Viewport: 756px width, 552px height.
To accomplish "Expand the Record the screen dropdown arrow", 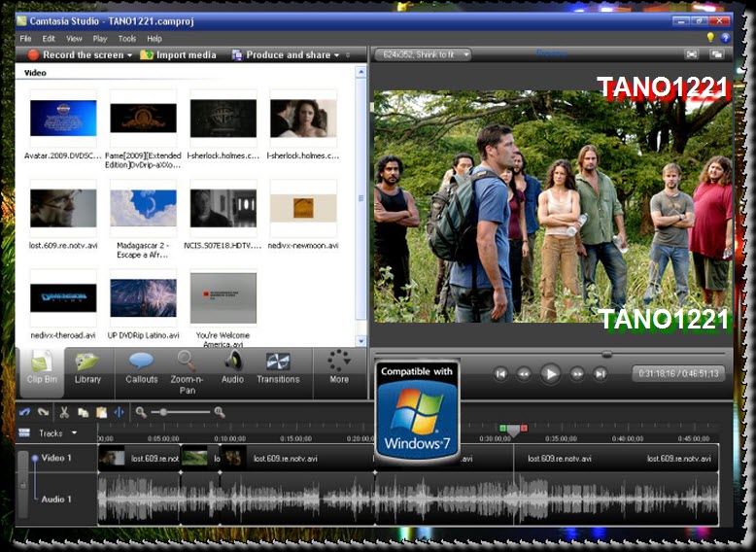I will (x=129, y=55).
